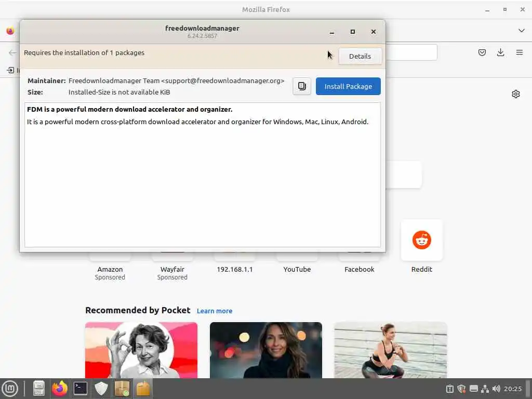Click the show desktop strip at panel edge

pos(528,389)
